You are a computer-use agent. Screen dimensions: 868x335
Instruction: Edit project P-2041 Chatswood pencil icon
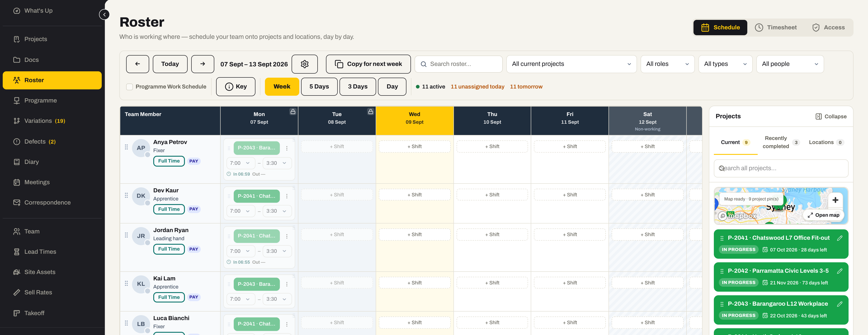pyautogui.click(x=840, y=238)
